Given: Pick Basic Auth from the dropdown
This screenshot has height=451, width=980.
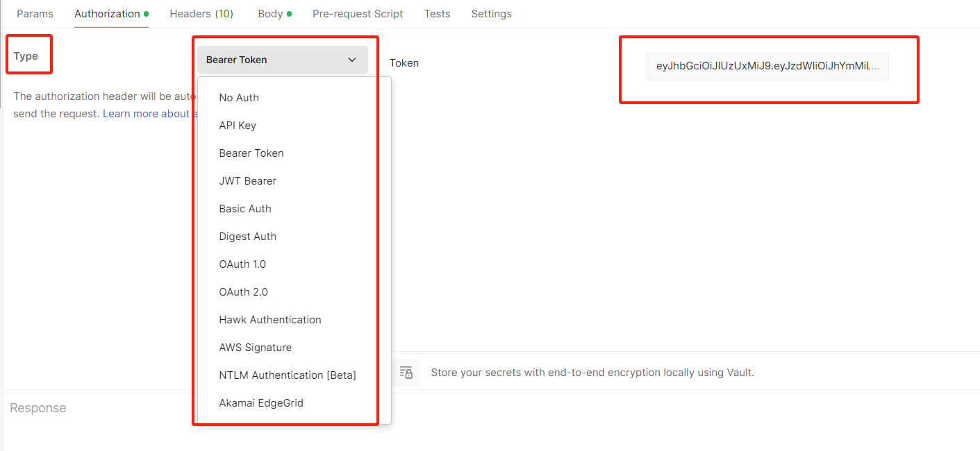Looking at the screenshot, I should [245, 209].
